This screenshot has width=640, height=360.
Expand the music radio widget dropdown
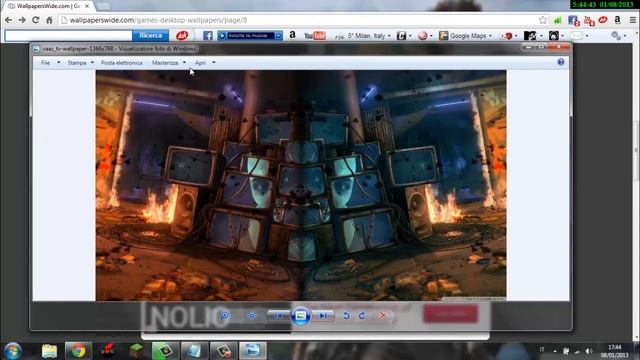(279, 36)
